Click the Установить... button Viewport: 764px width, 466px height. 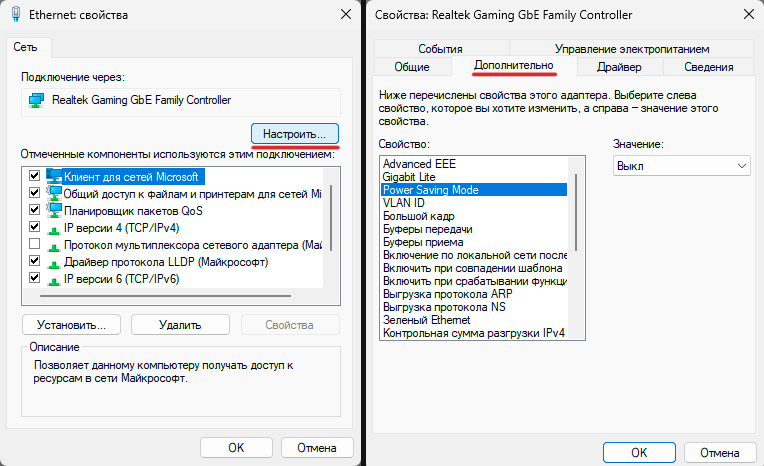(x=72, y=325)
